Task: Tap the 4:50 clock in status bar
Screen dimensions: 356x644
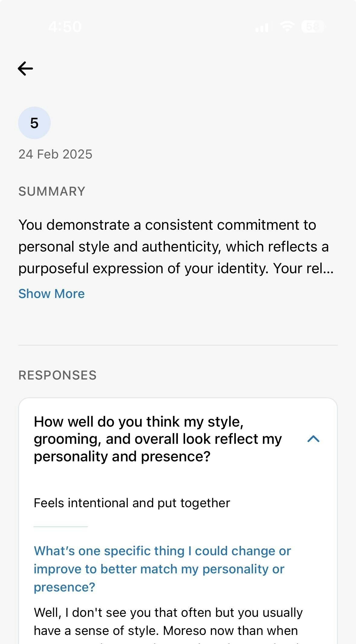Action: click(65, 27)
